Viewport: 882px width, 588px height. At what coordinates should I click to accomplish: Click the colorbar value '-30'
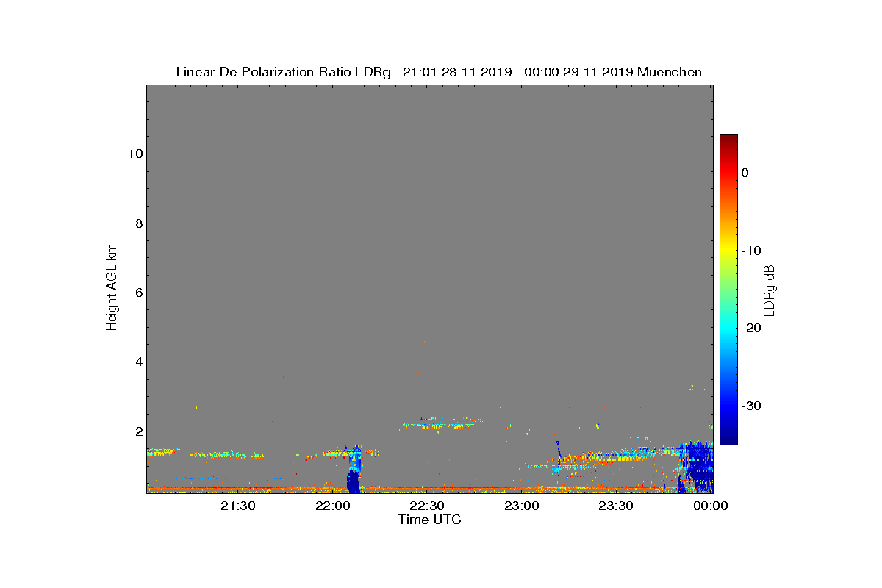pos(750,406)
